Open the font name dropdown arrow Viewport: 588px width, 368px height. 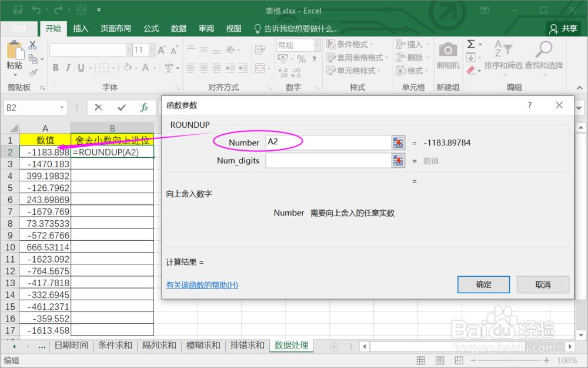click(129, 49)
